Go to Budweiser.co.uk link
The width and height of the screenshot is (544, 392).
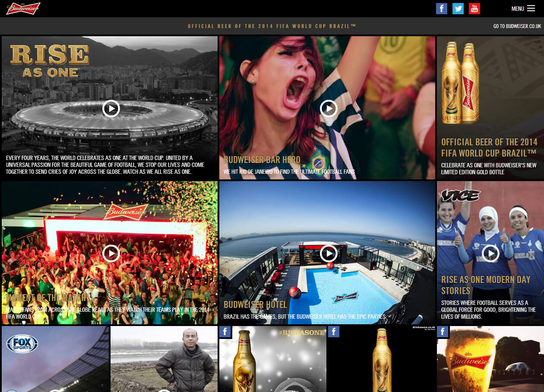(517, 26)
